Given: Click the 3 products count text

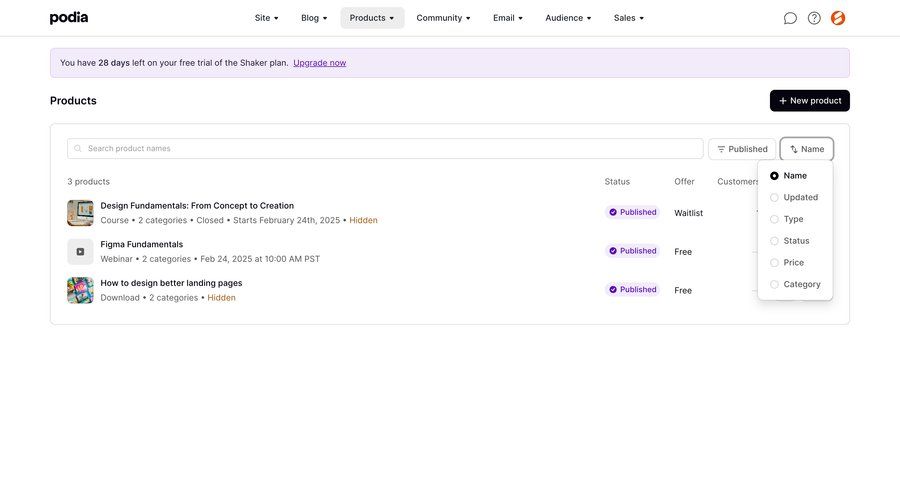Looking at the screenshot, I should tap(88, 181).
